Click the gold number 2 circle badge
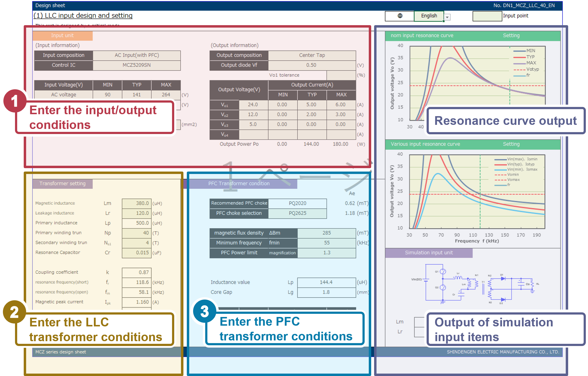Image resolution: width=588 pixels, height=376 pixels. pyautogui.click(x=15, y=312)
